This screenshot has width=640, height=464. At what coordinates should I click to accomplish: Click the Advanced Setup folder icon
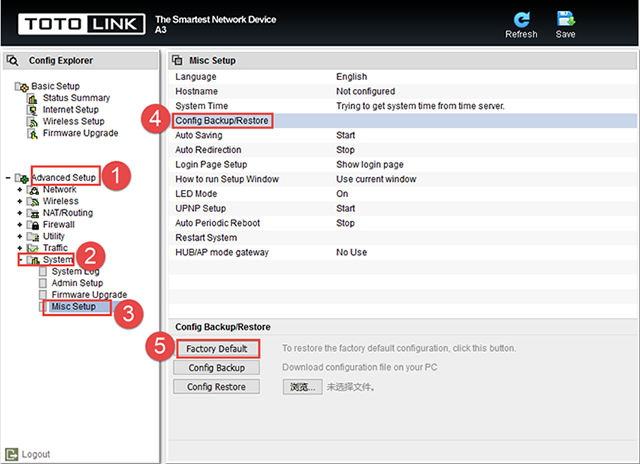[22, 178]
